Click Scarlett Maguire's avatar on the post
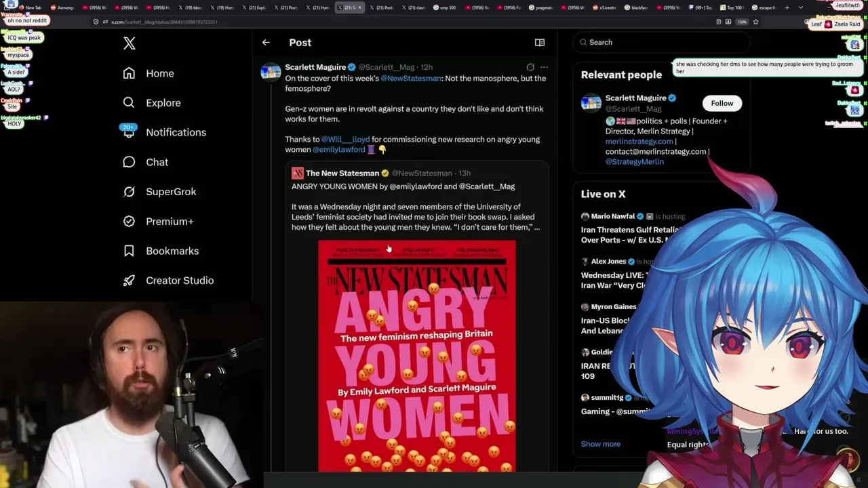 (271, 72)
